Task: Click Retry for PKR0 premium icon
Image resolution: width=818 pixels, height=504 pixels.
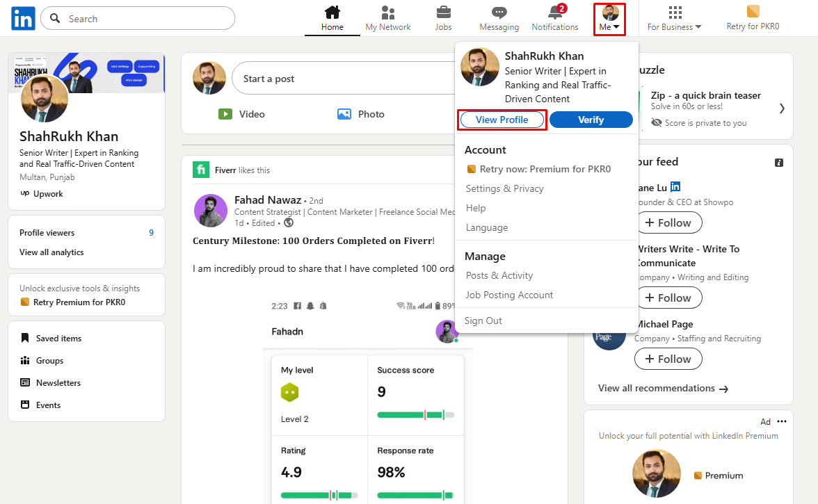Action: click(x=753, y=11)
